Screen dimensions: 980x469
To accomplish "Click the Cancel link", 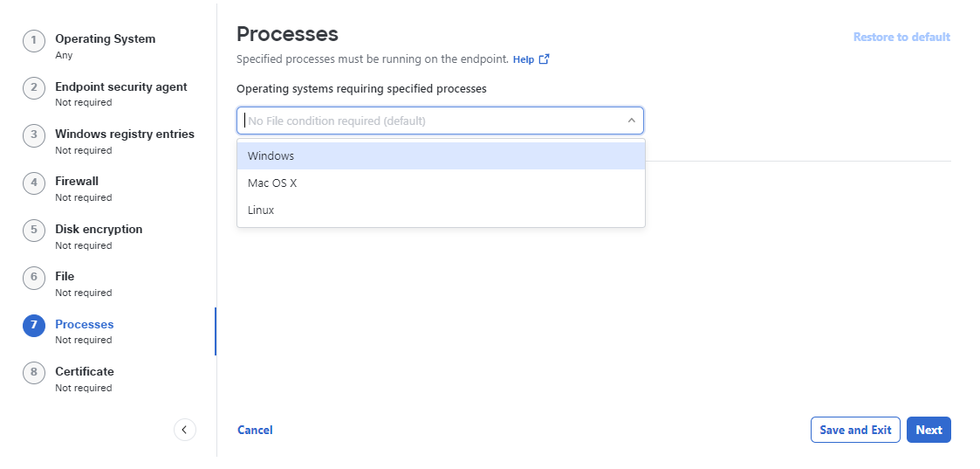I will [x=255, y=430].
